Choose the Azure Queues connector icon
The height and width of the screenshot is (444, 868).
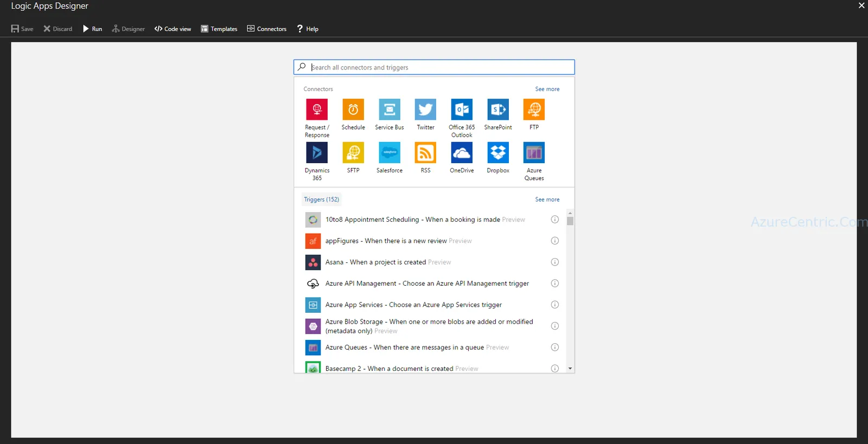(x=534, y=152)
